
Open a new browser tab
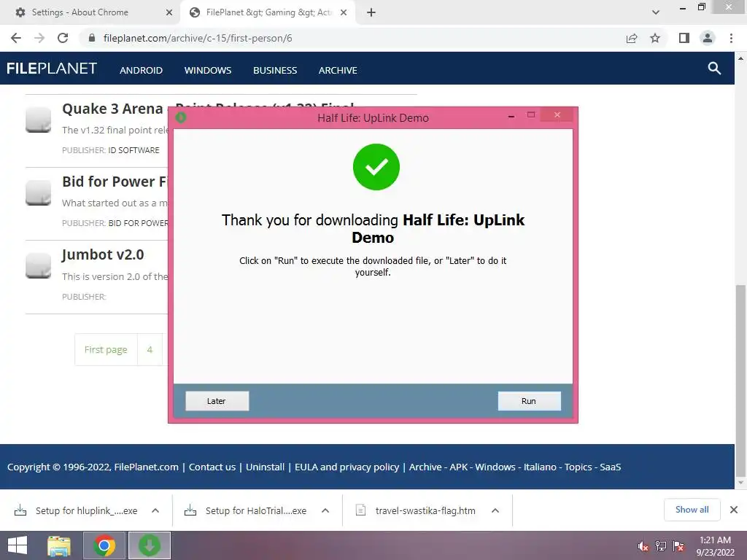(371, 12)
